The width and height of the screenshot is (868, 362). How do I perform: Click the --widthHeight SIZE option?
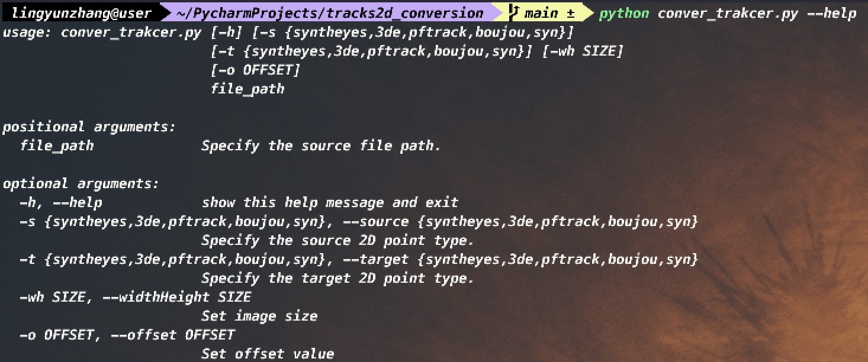point(176,297)
